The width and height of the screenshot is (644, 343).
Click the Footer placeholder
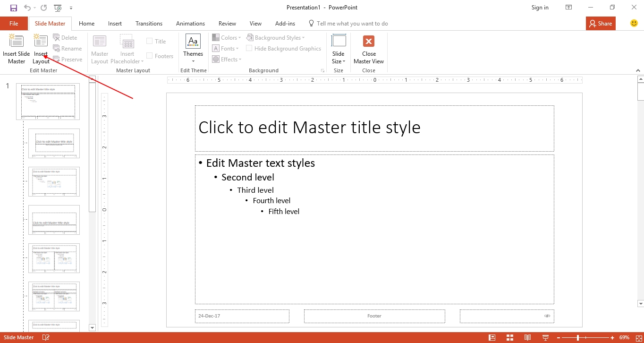tap(374, 316)
